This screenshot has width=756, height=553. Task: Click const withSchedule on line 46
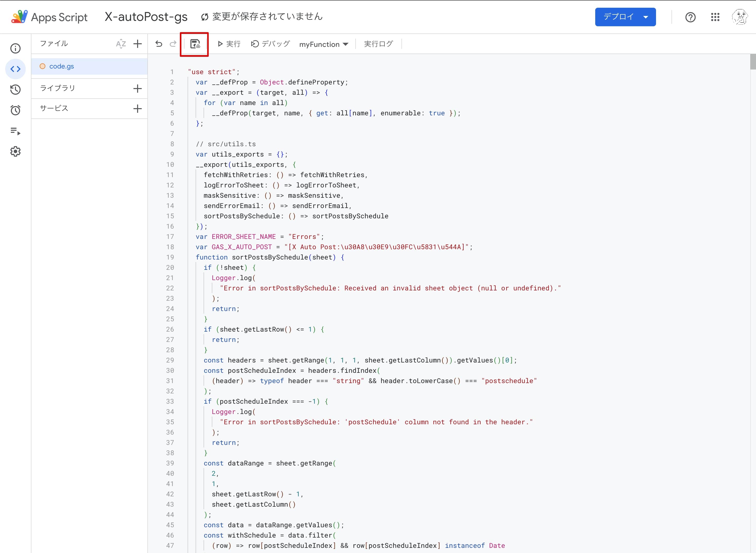pyautogui.click(x=240, y=535)
